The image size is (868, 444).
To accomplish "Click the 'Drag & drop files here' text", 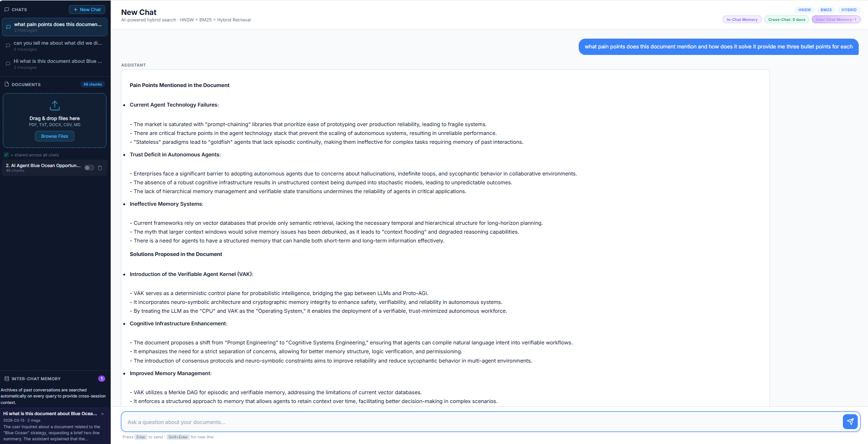I will pos(54,118).
